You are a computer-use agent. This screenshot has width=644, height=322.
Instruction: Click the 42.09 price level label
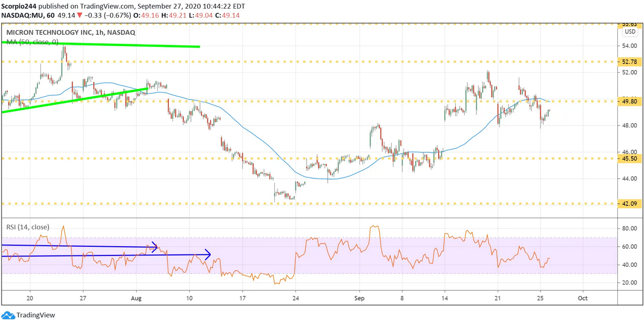(x=630, y=204)
